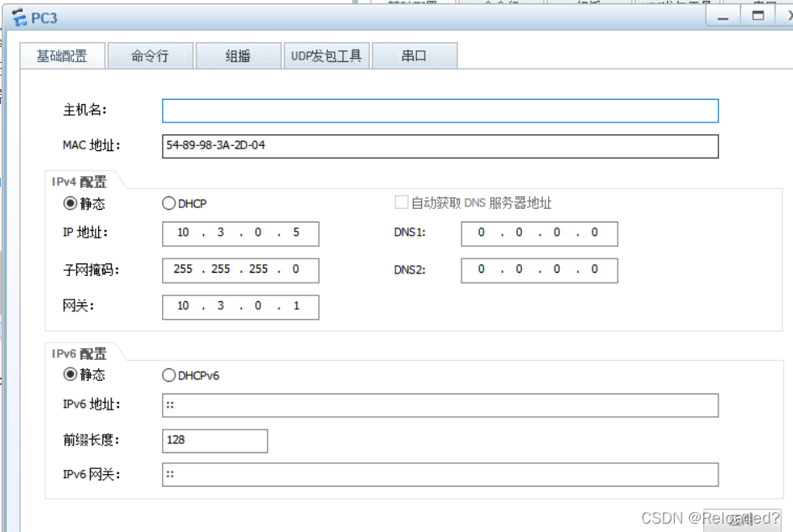Image resolution: width=793 pixels, height=532 pixels.
Task: Select the IPv4 静态 radio button
Action: click(x=70, y=203)
